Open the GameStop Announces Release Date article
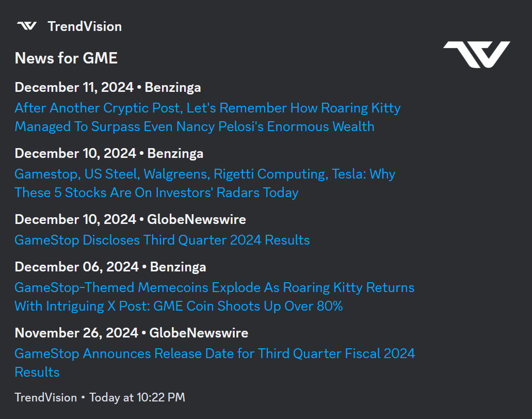Viewport: 532px width, 419px height. pyautogui.click(x=214, y=354)
